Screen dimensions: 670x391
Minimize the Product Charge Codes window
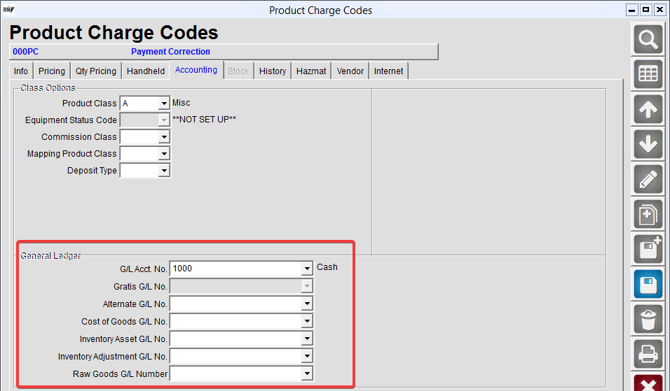632,10
